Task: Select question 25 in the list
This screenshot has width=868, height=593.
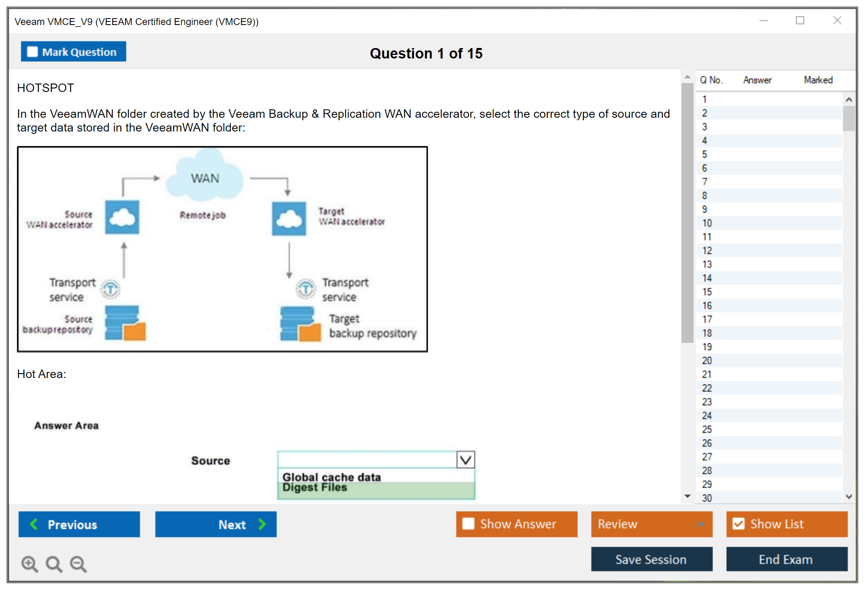Action: [x=707, y=429]
